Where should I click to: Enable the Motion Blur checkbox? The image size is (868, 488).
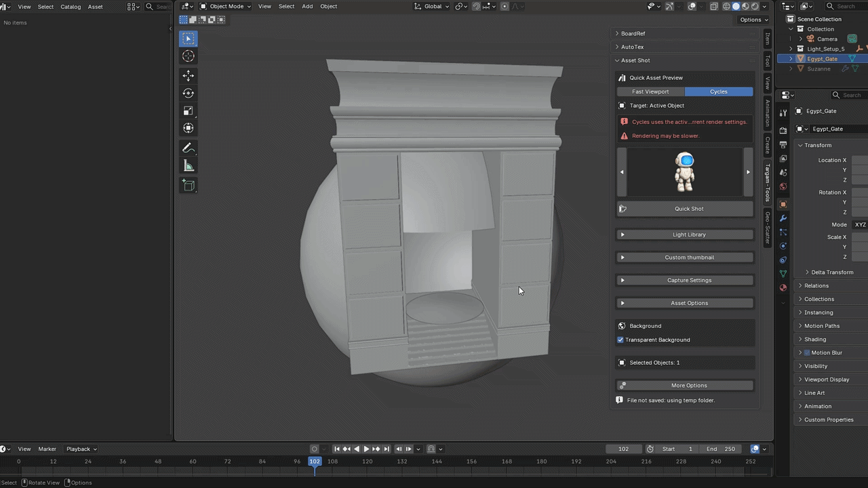coord(807,352)
